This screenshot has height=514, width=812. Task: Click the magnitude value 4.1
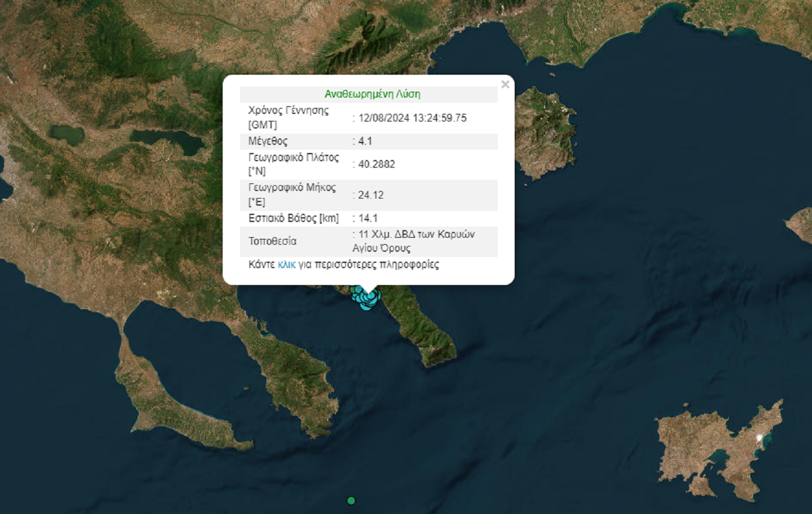pos(365,141)
